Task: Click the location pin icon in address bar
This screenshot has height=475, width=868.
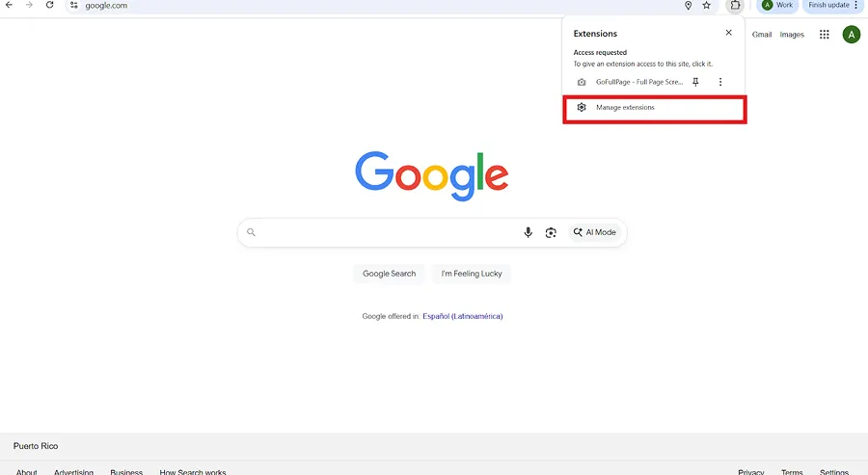Action: (x=688, y=5)
